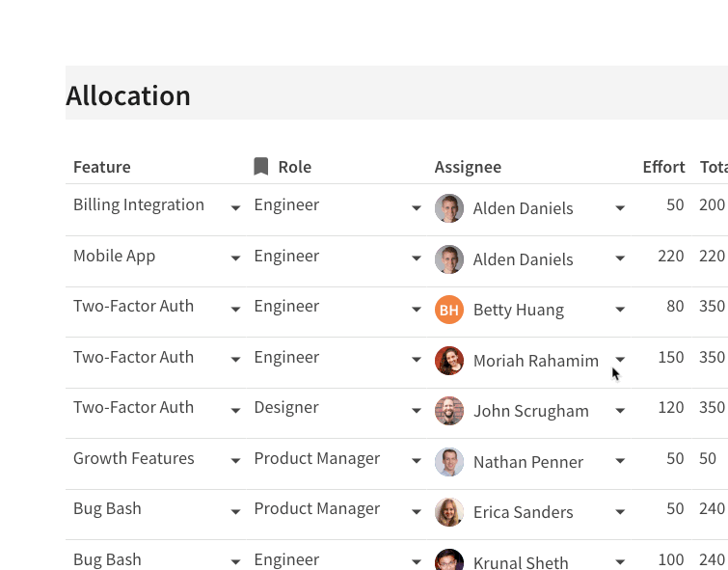Click Moriah Rahamim's profile avatar
The height and width of the screenshot is (570, 728).
pyautogui.click(x=449, y=361)
